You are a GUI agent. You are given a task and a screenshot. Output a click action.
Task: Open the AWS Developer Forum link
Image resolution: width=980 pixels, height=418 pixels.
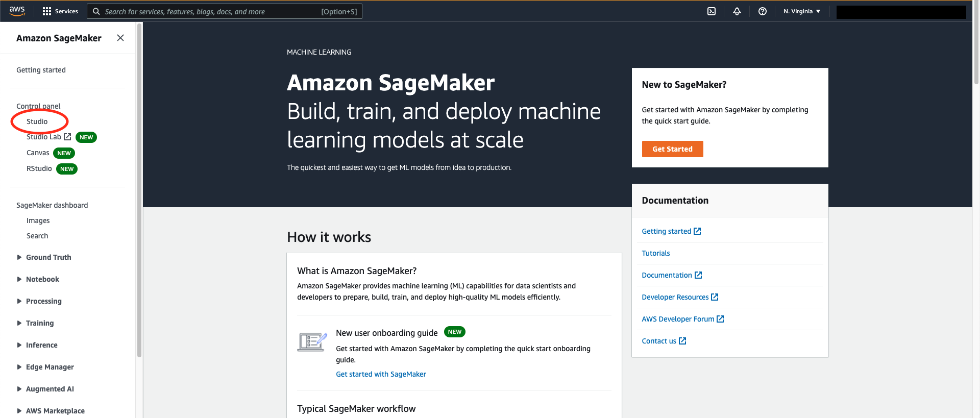click(x=678, y=319)
